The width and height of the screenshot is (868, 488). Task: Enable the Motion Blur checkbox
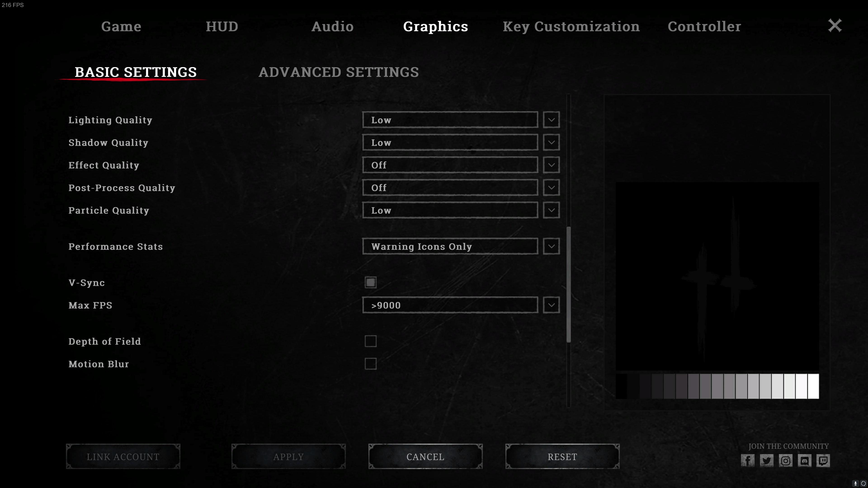(370, 364)
